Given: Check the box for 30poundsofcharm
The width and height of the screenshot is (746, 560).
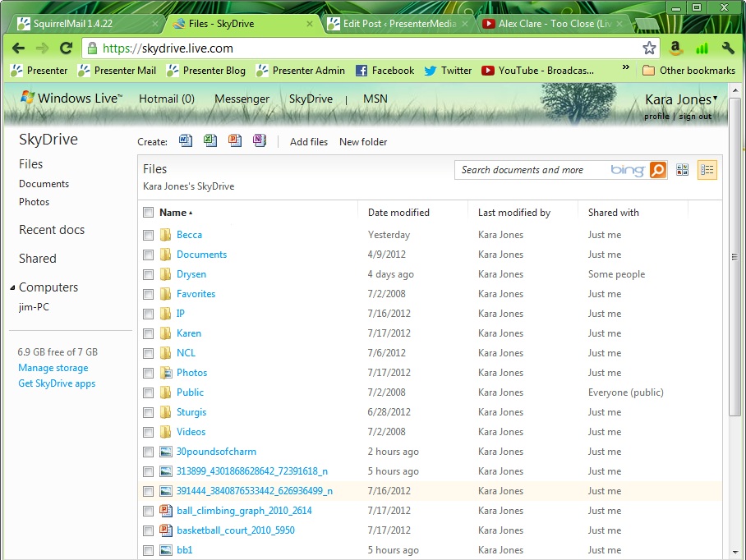Looking at the screenshot, I should tap(149, 452).
